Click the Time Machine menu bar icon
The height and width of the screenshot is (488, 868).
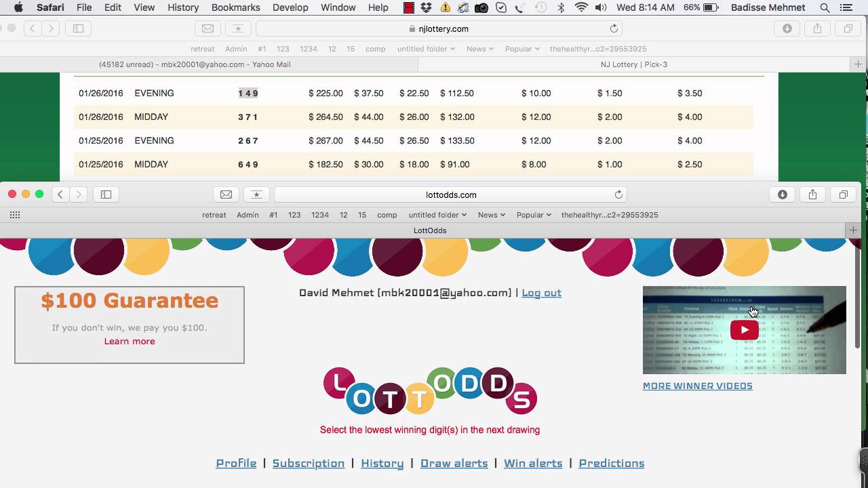[541, 7]
